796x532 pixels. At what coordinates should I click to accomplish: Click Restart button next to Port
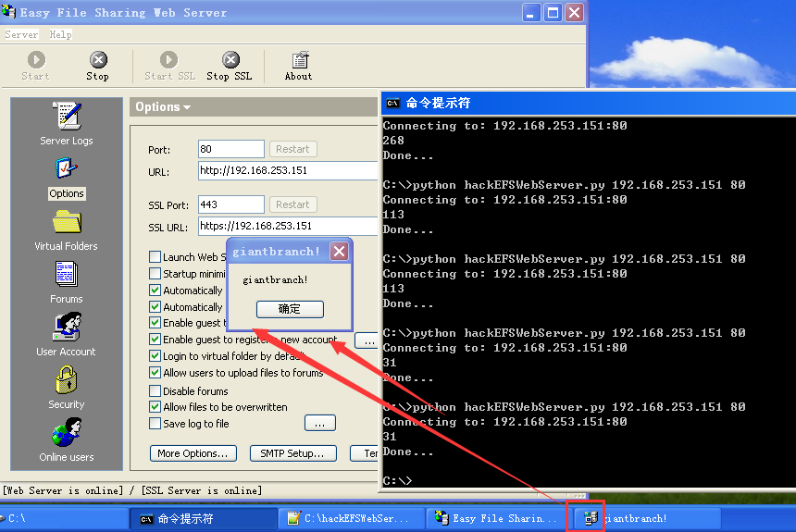pyautogui.click(x=292, y=149)
